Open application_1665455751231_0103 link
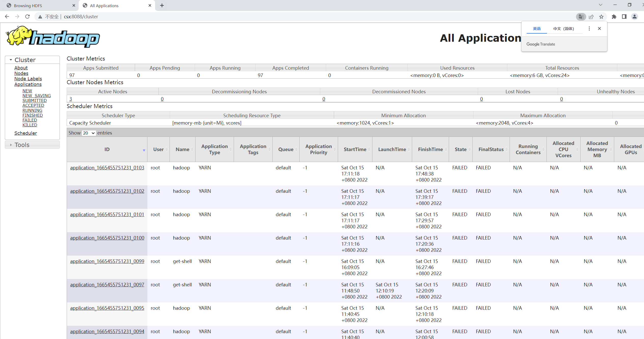644x339 pixels. (107, 168)
